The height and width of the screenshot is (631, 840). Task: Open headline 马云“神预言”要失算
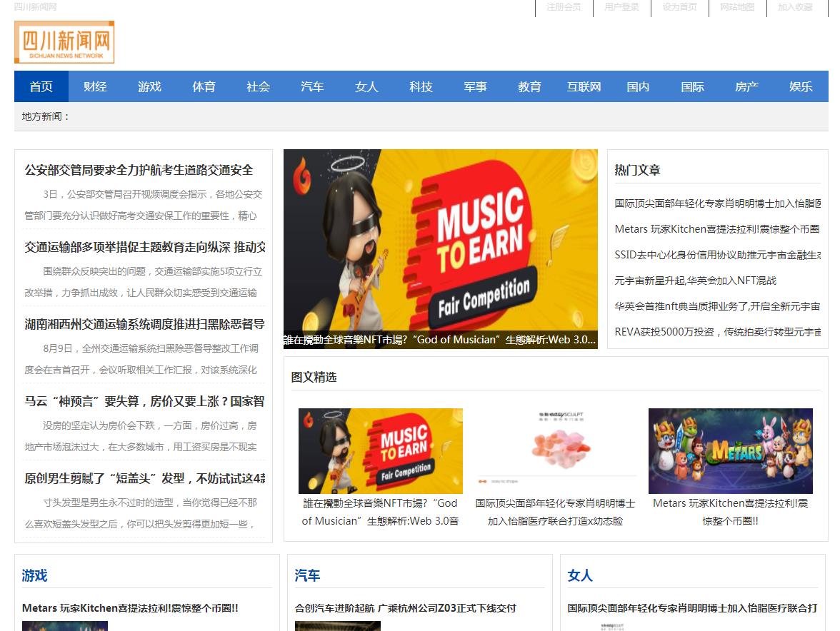click(144, 401)
